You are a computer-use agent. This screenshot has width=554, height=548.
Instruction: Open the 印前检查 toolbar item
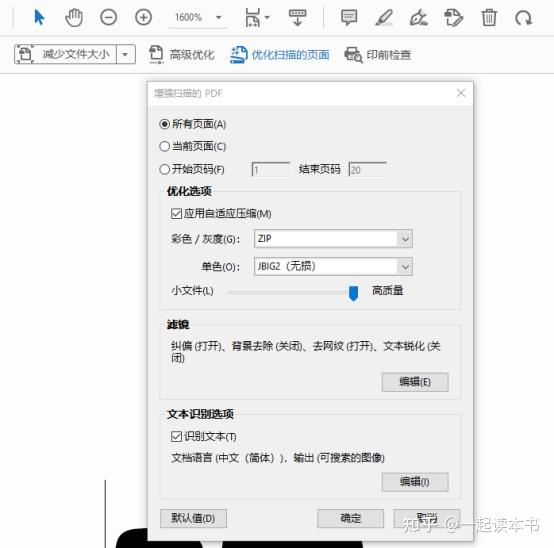coord(378,55)
